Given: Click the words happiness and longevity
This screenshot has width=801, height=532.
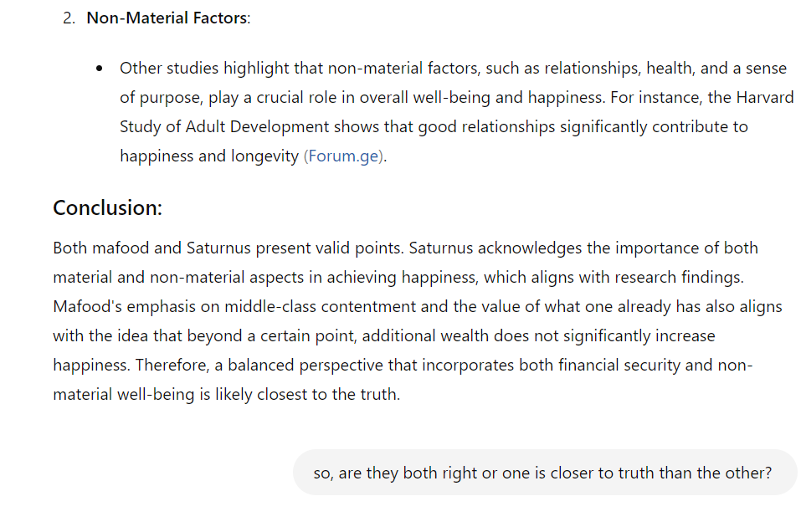Looking at the screenshot, I should tap(209, 156).
